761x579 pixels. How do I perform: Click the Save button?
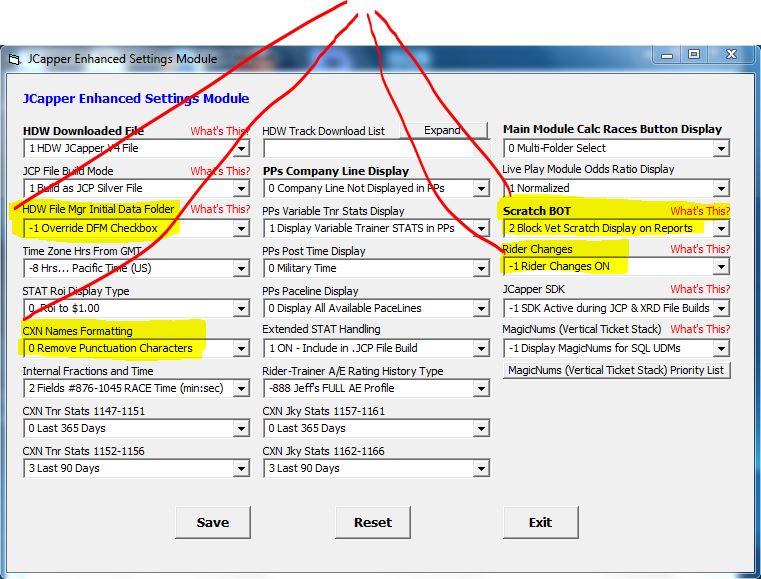click(213, 522)
